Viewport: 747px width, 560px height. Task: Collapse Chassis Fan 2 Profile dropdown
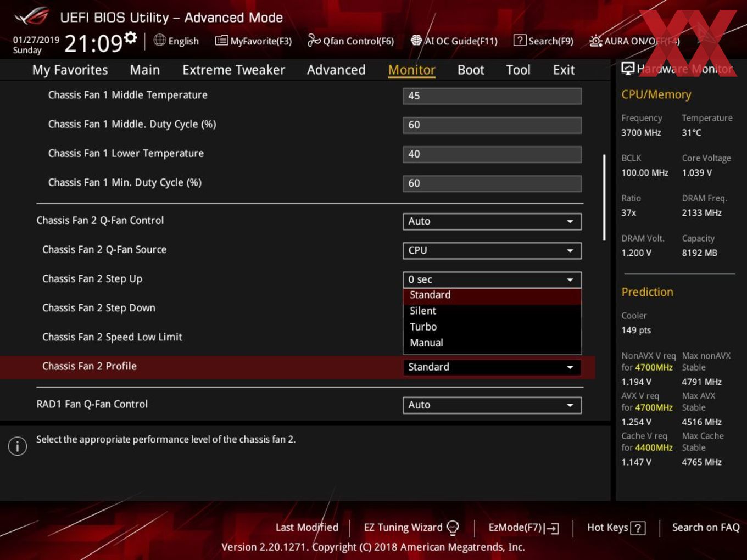pyautogui.click(x=492, y=367)
